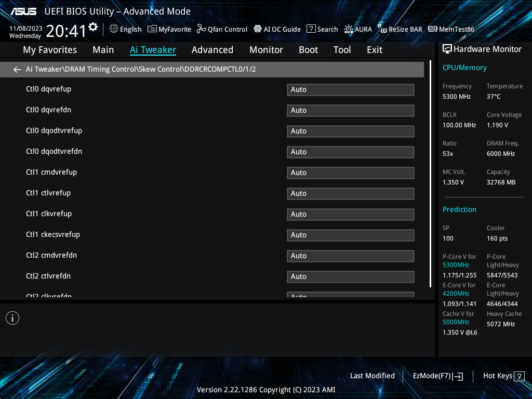Screen dimensions: 532x399
Task: Select the Ctl1 ctlvrefup value field
Action: (x=351, y=193)
